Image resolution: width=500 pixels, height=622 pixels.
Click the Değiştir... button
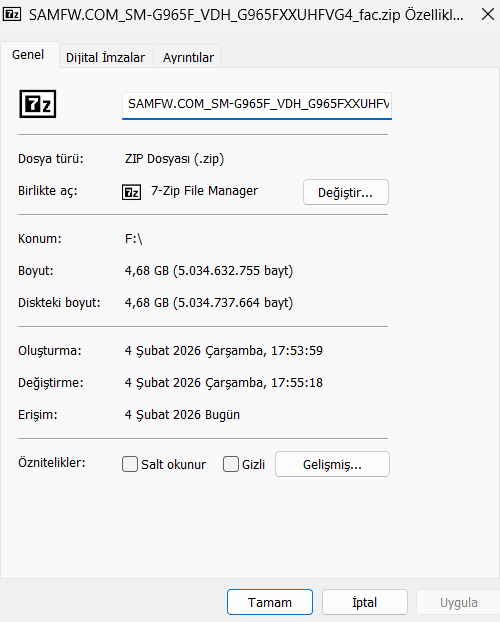coord(346,192)
